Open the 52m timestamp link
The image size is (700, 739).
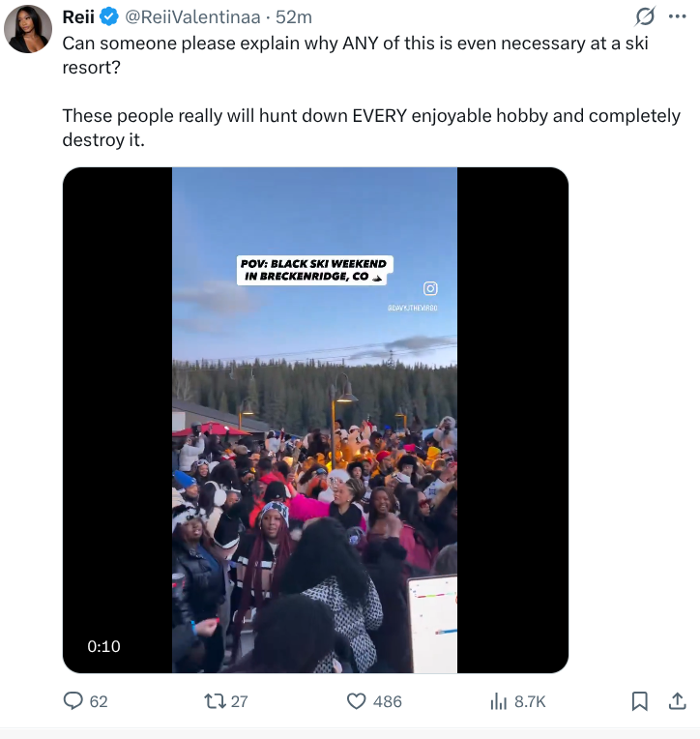pyautogui.click(x=294, y=17)
